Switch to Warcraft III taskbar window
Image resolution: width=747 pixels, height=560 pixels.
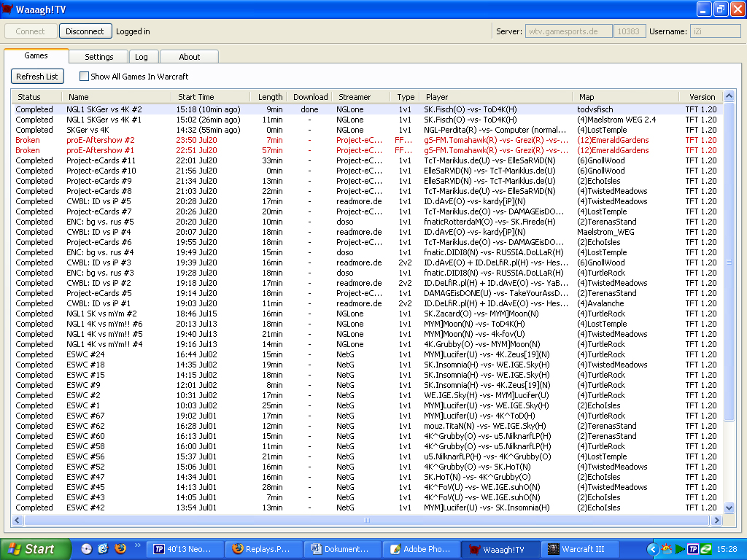click(581, 549)
